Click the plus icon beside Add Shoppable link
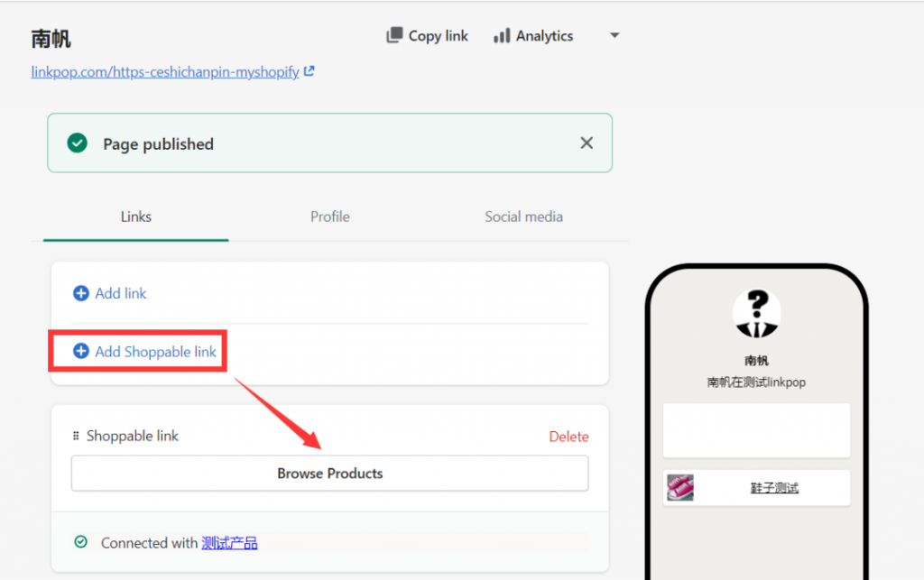This screenshot has width=924, height=580. click(x=80, y=352)
